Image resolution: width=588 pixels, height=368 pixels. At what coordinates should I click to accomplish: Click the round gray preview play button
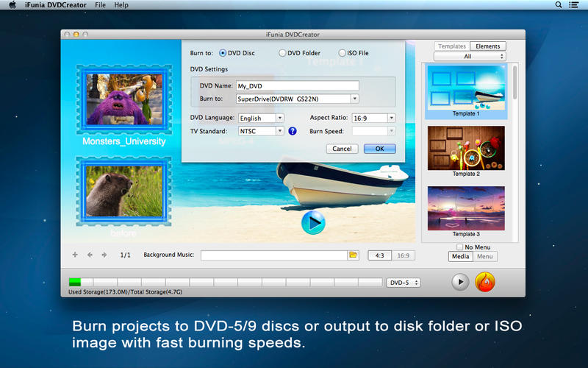click(x=460, y=282)
